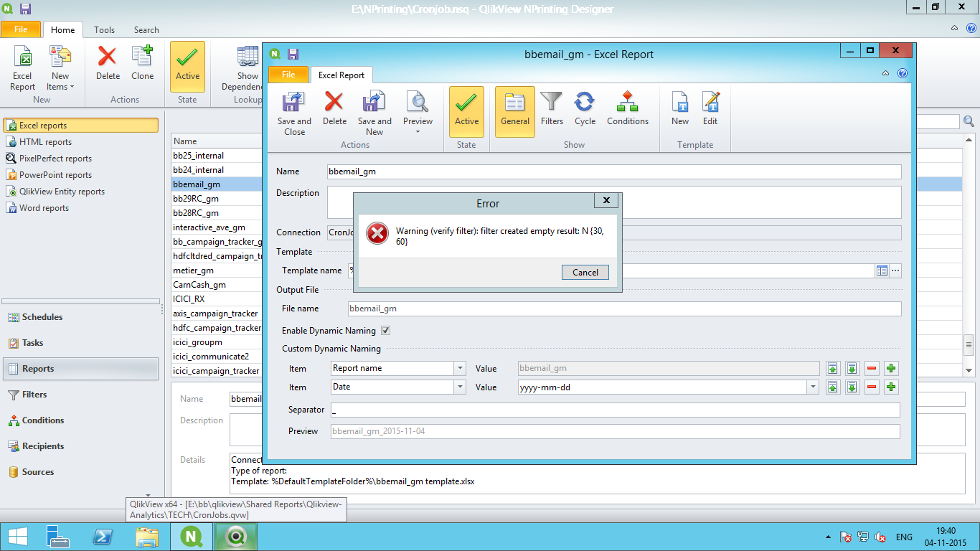Click save icon in Excel Report title bar

(293, 54)
